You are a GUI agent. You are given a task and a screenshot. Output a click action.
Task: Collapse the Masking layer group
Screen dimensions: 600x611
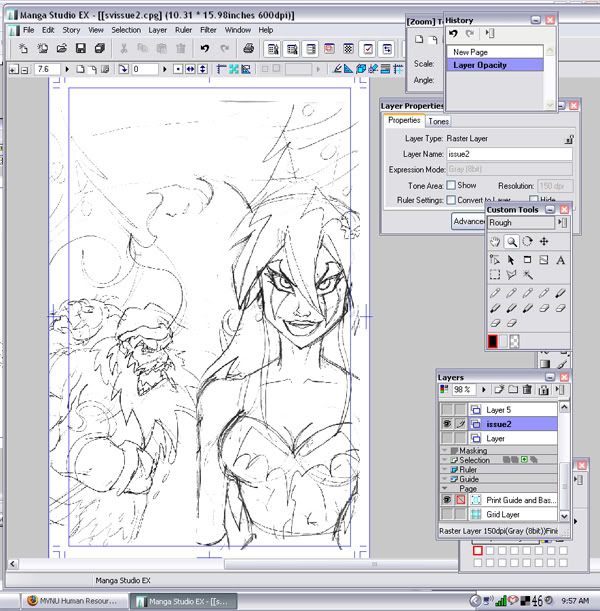445,451
